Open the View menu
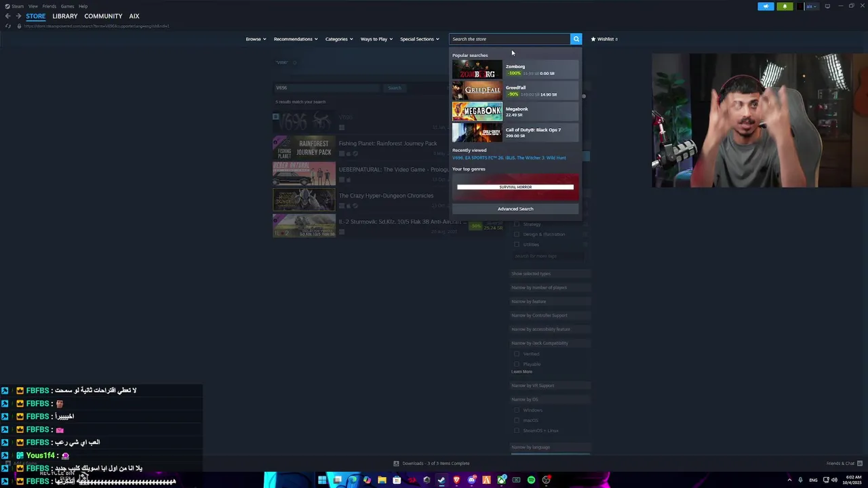The height and width of the screenshot is (488, 868). point(33,6)
